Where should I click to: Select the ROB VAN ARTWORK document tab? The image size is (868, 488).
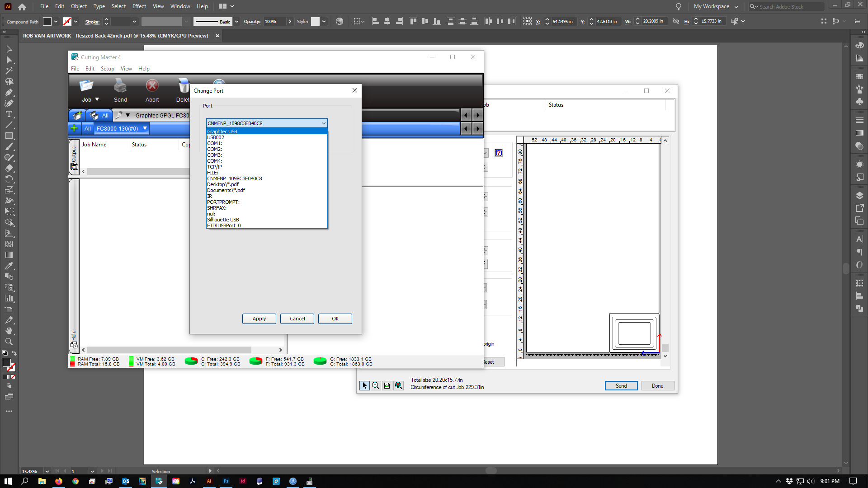click(116, 36)
